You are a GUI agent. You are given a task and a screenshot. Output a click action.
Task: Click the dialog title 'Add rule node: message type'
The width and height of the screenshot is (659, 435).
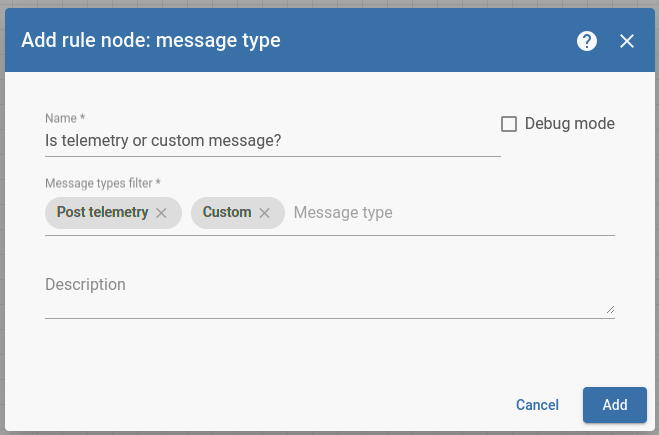pos(151,41)
